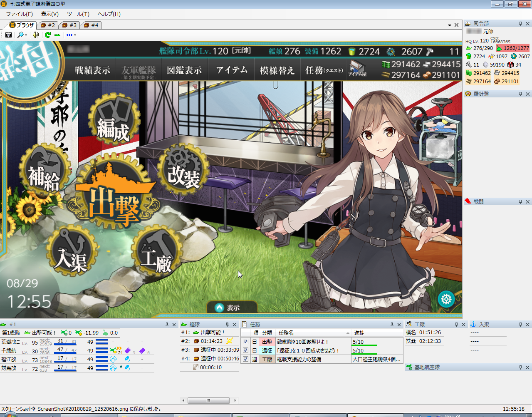Click the 編成 fleet composition gear
This screenshot has height=417, width=532.
(x=114, y=119)
